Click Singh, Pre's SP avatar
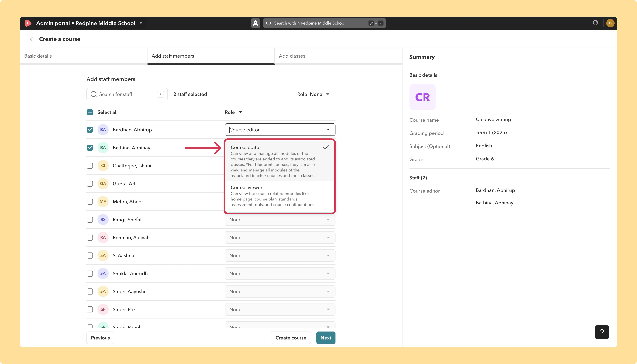The image size is (637, 364). pyautogui.click(x=103, y=309)
